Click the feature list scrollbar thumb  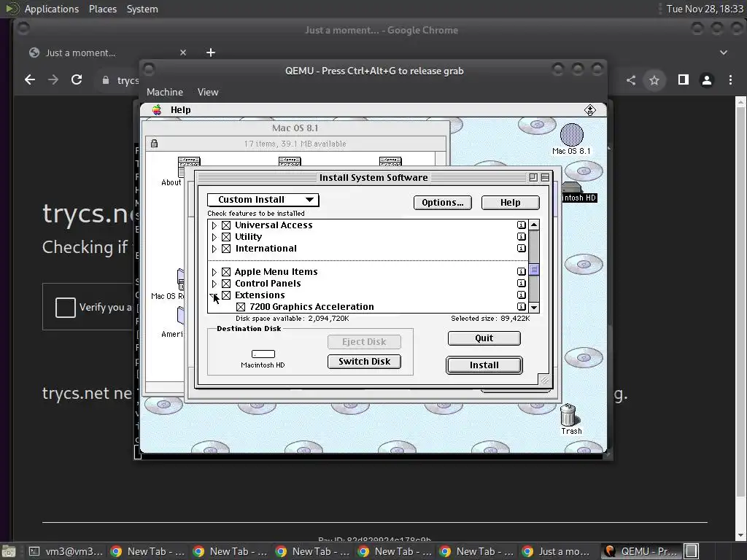[534, 270]
